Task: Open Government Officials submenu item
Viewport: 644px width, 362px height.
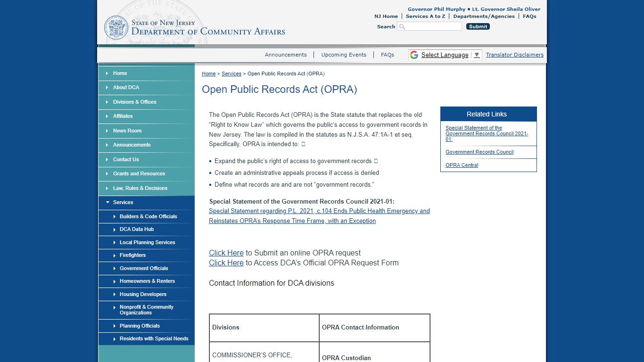Action: coord(146,268)
